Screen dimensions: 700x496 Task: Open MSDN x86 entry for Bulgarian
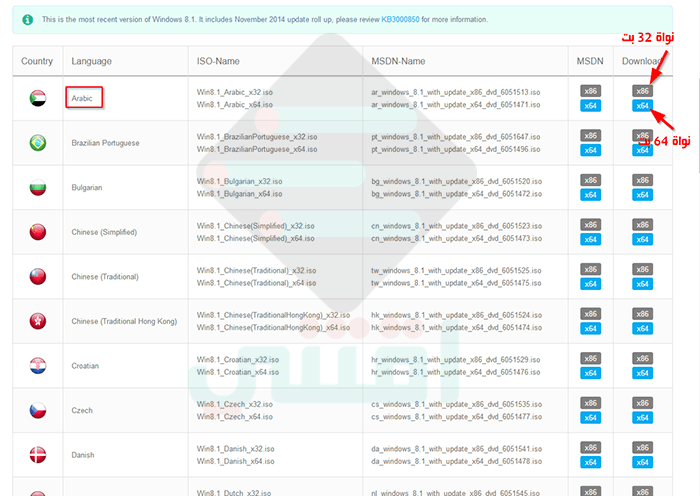(591, 180)
